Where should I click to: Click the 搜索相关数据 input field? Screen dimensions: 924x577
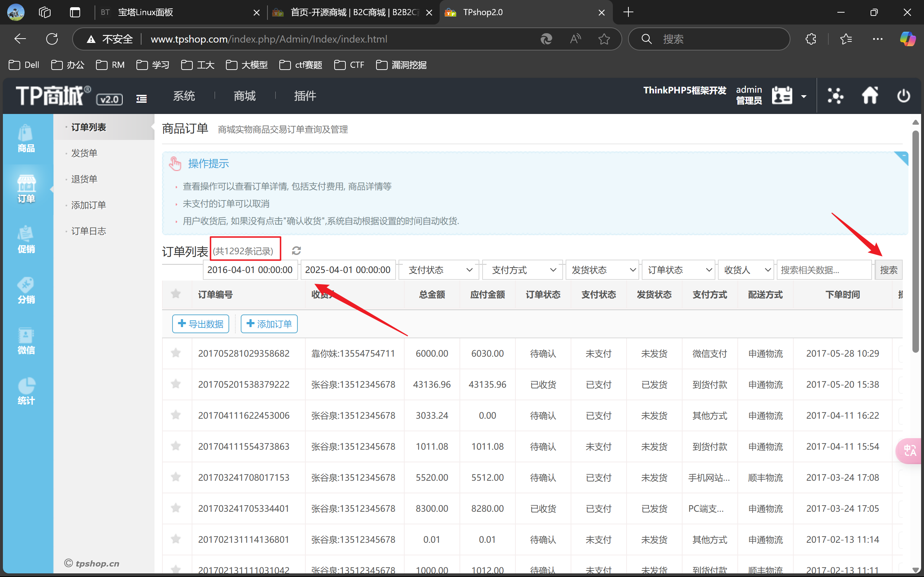coord(824,270)
